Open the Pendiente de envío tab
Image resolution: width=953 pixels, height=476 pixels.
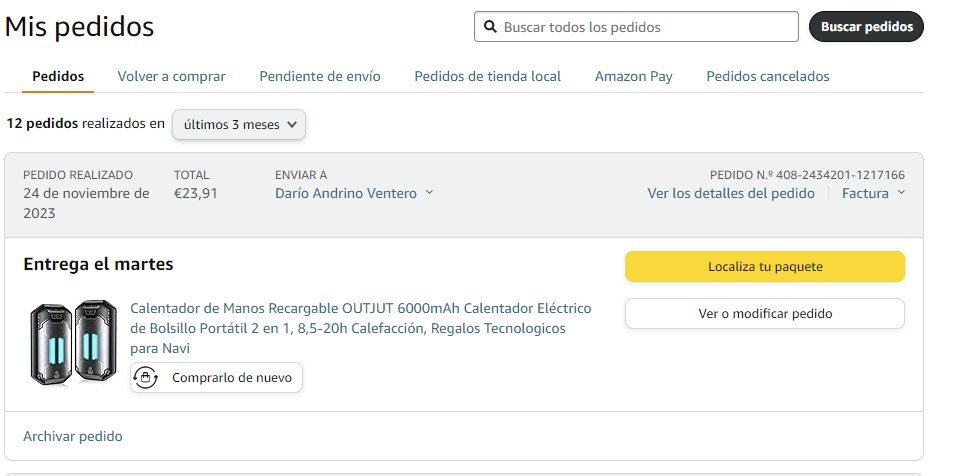click(319, 76)
